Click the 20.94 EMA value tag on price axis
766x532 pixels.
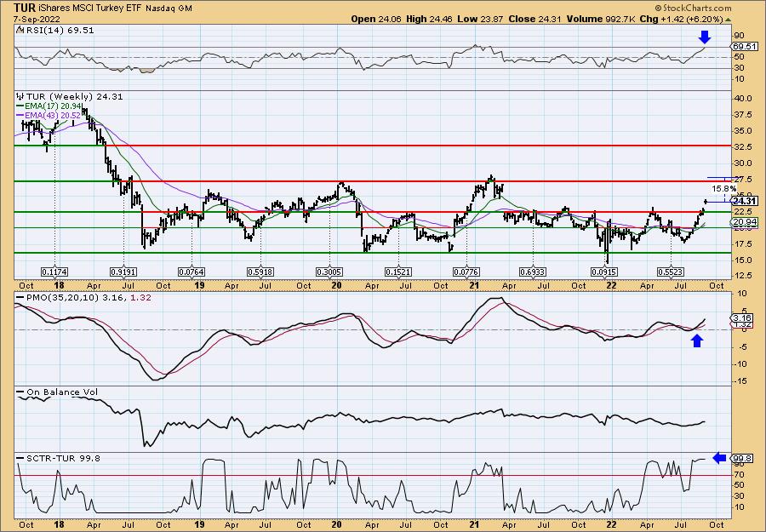745,222
